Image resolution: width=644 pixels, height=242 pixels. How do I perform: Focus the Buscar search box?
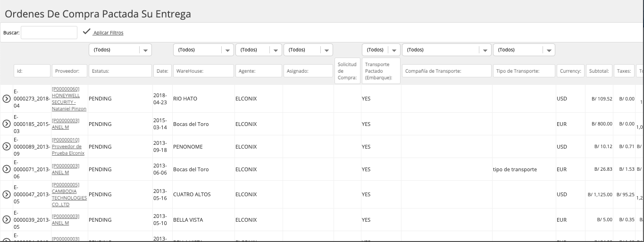click(49, 33)
